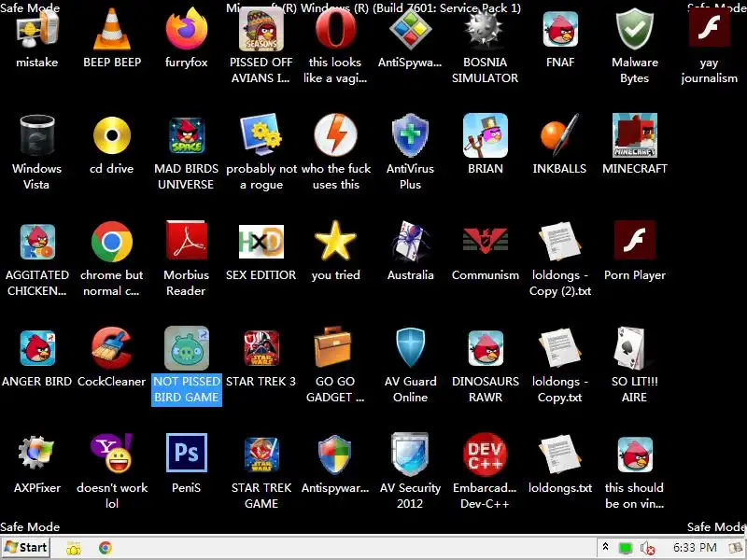Open the Start menu button
The width and height of the screenshot is (747, 560).
pyautogui.click(x=26, y=548)
